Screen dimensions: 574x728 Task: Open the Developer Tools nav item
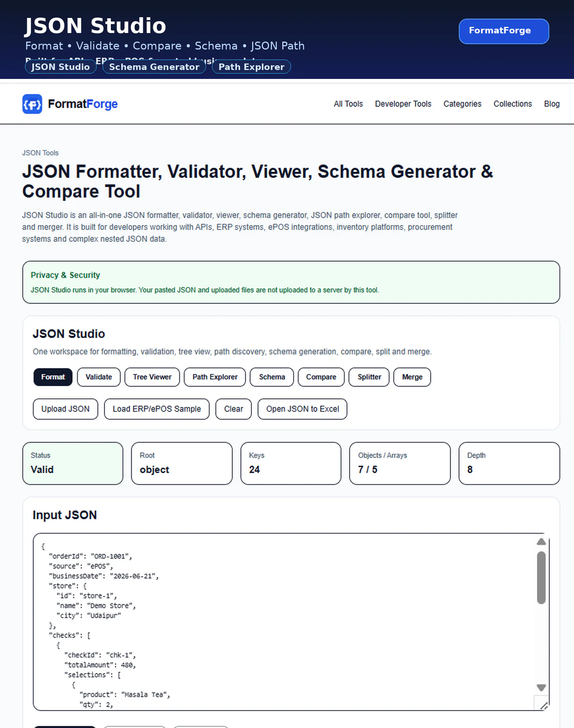point(403,104)
